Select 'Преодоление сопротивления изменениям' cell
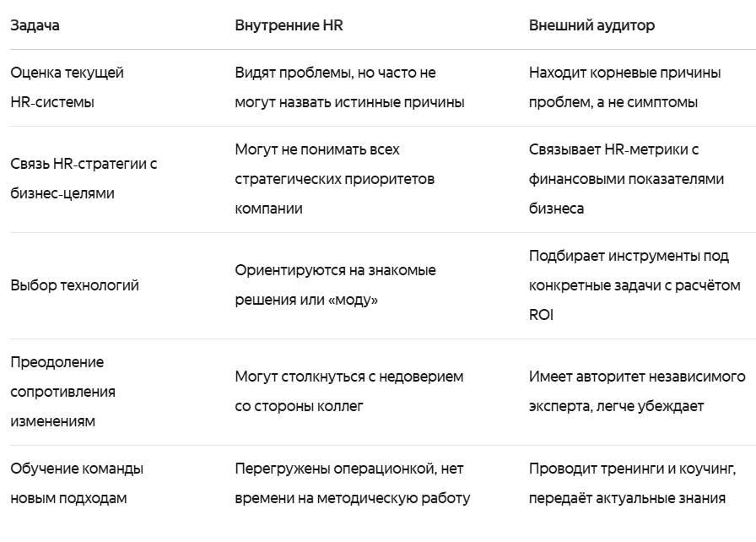Screen dimensions: 756x542 (x=62, y=392)
